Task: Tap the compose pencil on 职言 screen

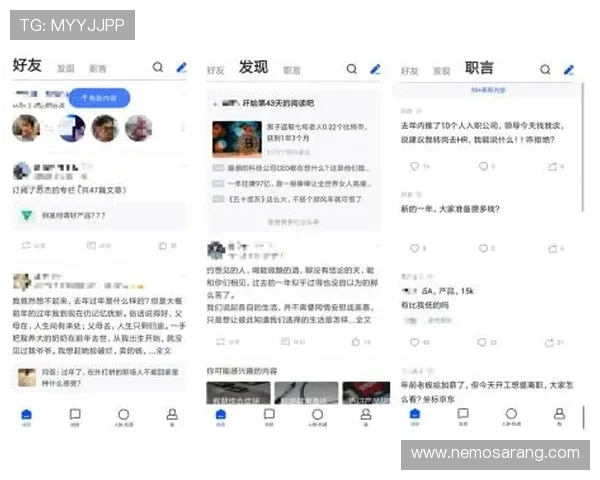Action: [x=569, y=70]
